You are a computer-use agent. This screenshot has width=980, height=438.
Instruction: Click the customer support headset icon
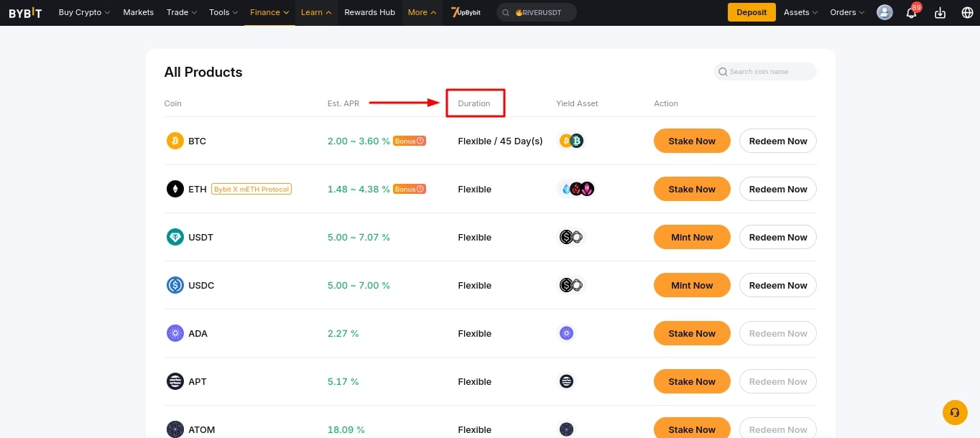click(955, 412)
